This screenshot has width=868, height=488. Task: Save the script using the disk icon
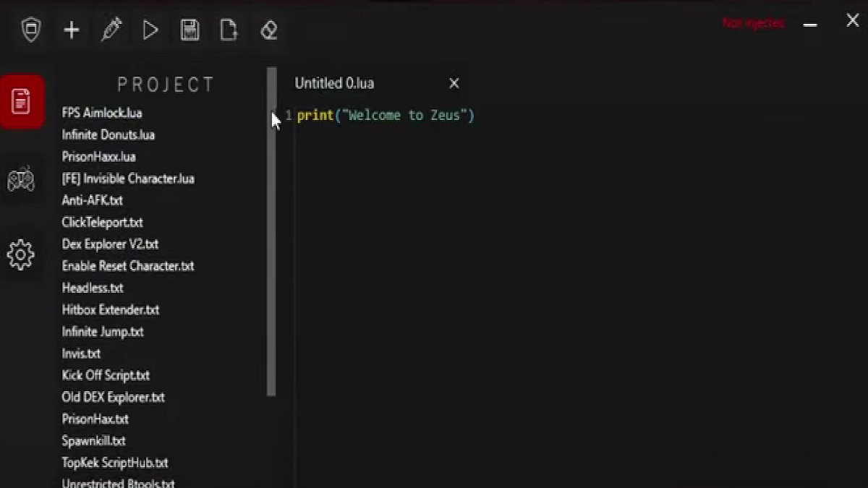(x=190, y=30)
